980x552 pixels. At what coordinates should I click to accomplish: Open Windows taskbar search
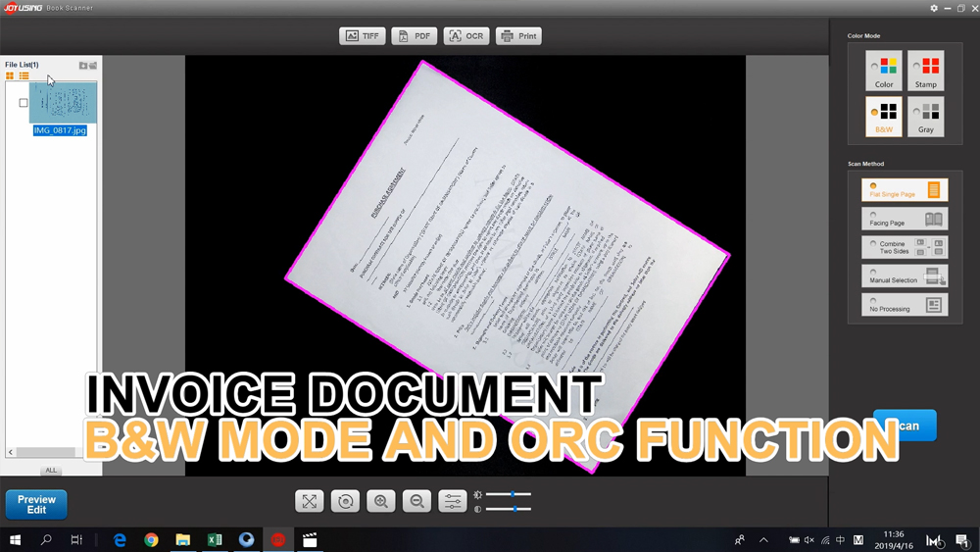coord(46,539)
